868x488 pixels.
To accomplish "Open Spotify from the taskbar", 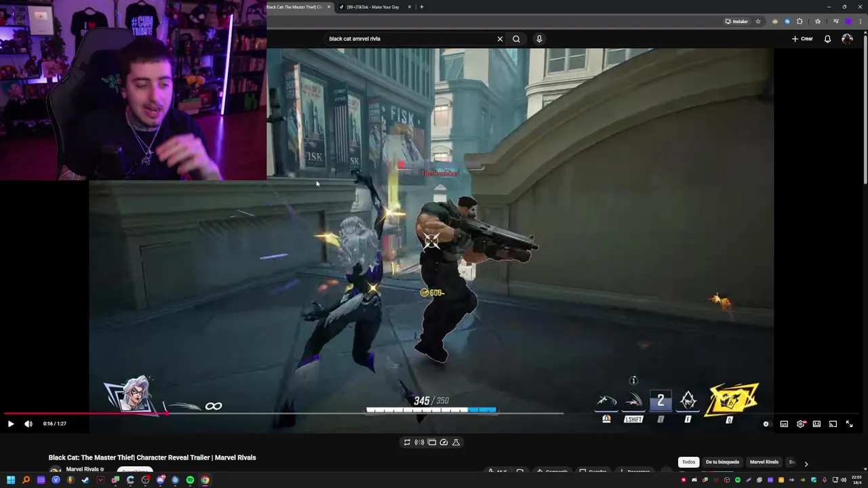I will [190, 480].
